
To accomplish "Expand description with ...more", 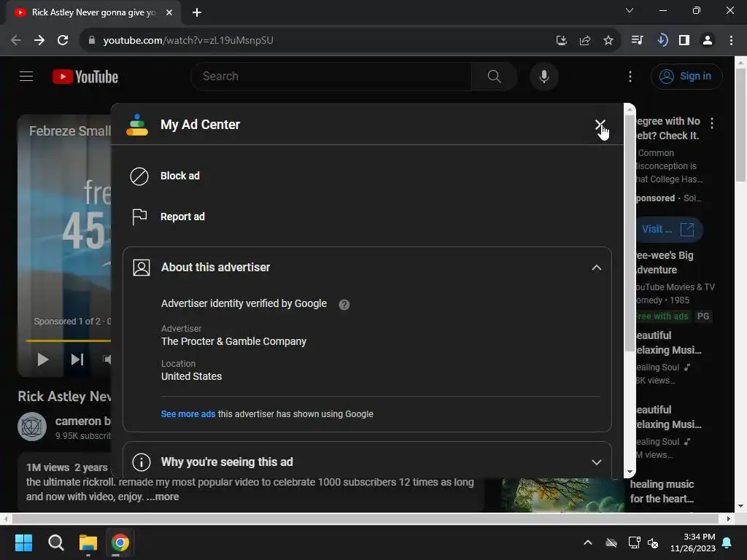I will pyautogui.click(x=163, y=496).
